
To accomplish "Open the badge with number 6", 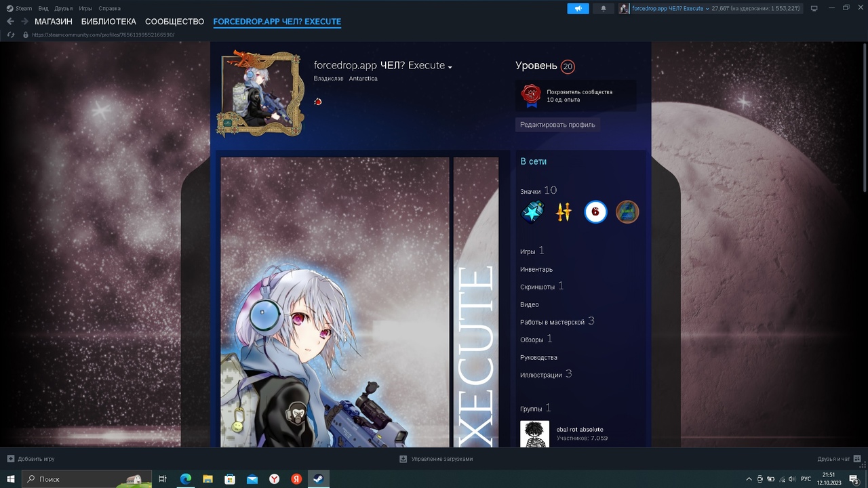I will (x=595, y=212).
